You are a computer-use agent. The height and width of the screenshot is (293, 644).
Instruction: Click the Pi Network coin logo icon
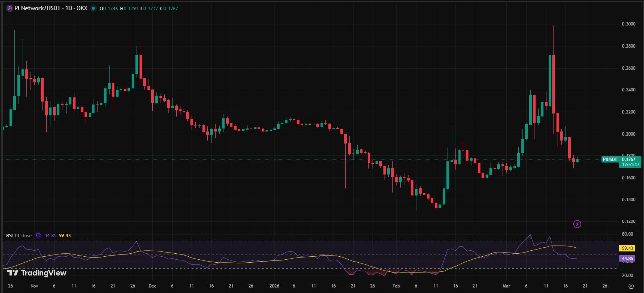tap(9, 8)
